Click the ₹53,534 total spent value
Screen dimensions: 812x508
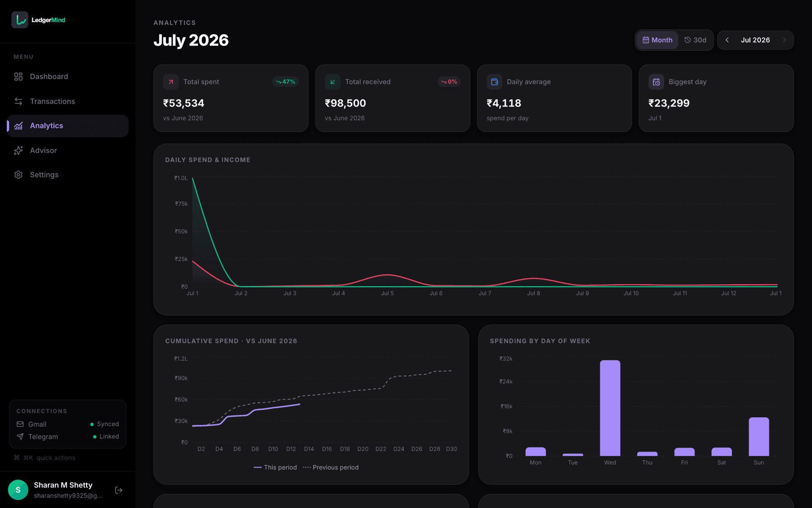(184, 103)
